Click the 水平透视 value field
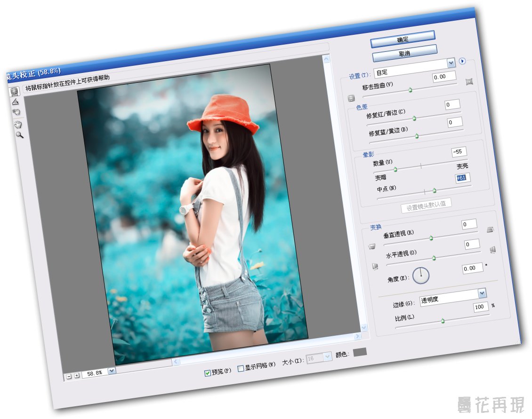Screen dimensions: 532x419 (472, 244)
